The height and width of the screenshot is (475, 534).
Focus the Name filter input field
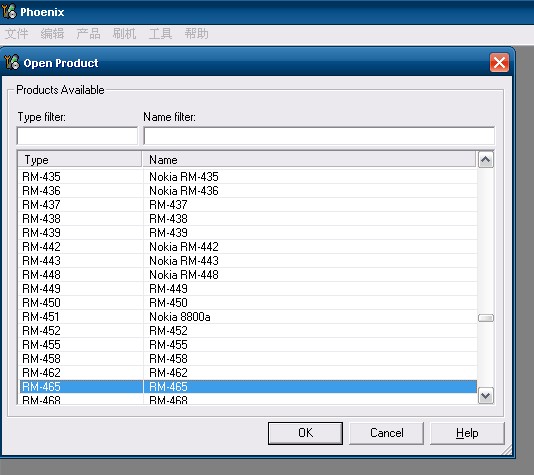[x=319, y=136]
